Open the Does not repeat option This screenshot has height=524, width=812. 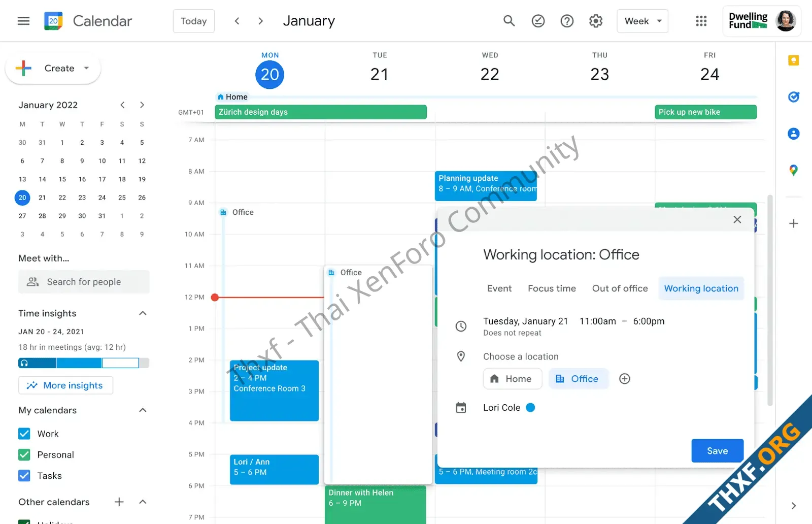pyautogui.click(x=512, y=333)
